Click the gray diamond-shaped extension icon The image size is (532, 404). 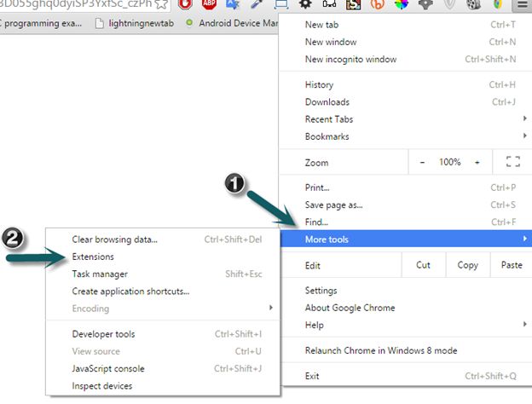tap(425, 4)
